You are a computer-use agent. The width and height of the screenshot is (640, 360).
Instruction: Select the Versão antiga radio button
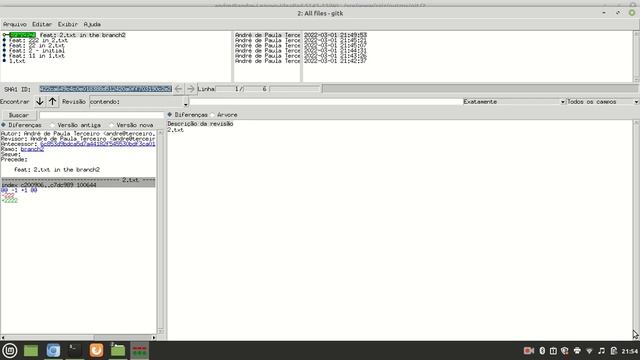(76, 125)
